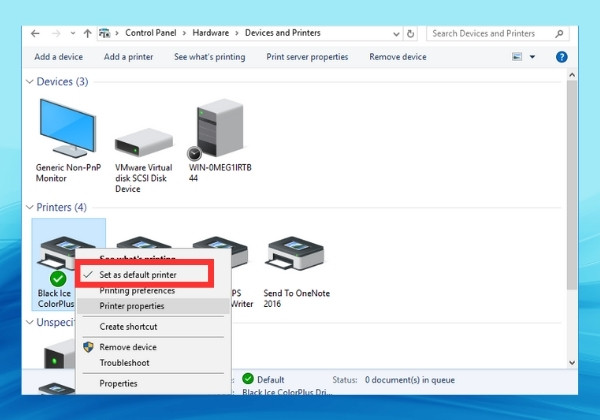Click the forward navigation arrow
The height and width of the screenshot is (420, 600).
click(x=56, y=34)
